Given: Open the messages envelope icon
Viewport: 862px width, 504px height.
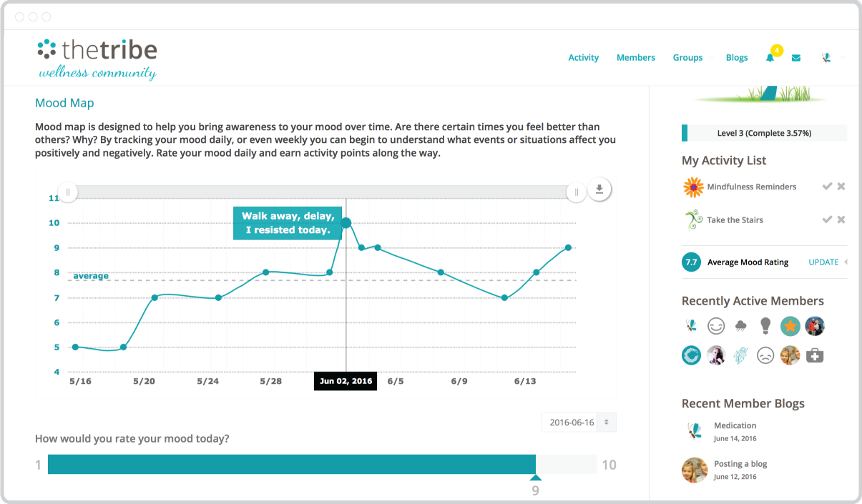Looking at the screenshot, I should pos(795,58).
